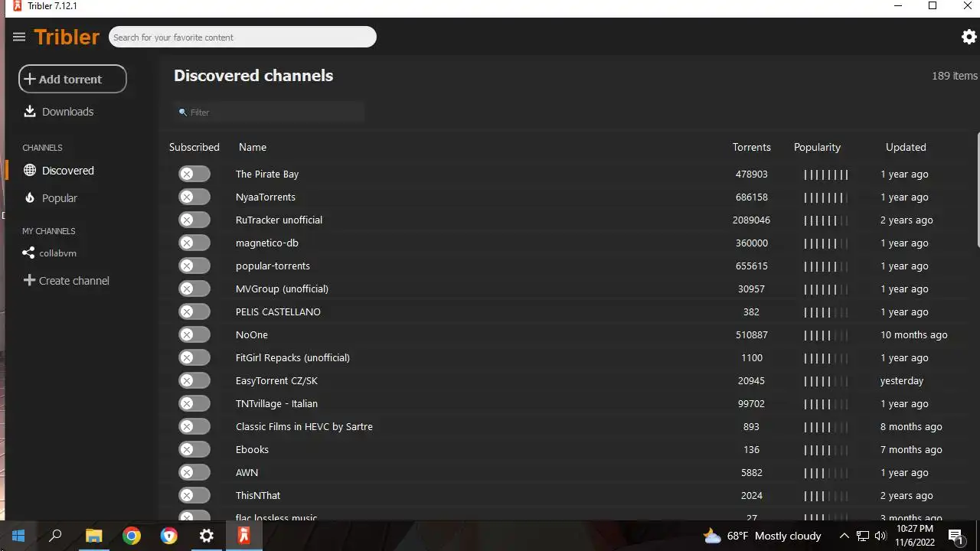Show hidden tray icons chevron
980x551 pixels.
pyautogui.click(x=844, y=536)
